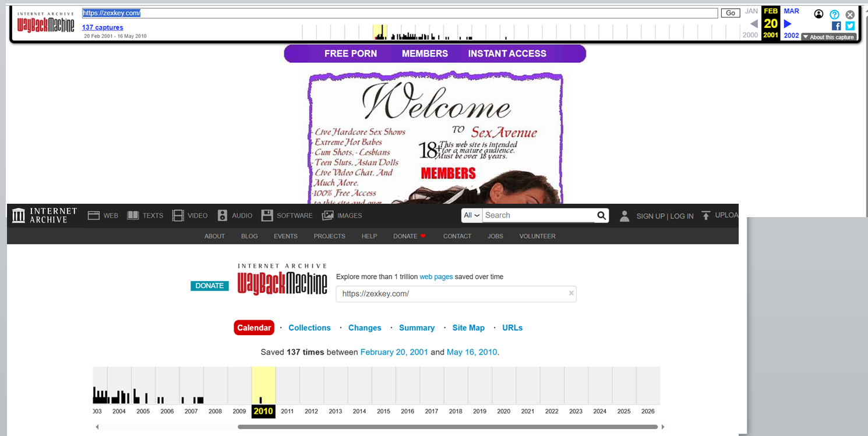This screenshot has width=868, height=436.
Task: Open the user account icon in the capture toolbar
Action: click(x=819, y=14)
